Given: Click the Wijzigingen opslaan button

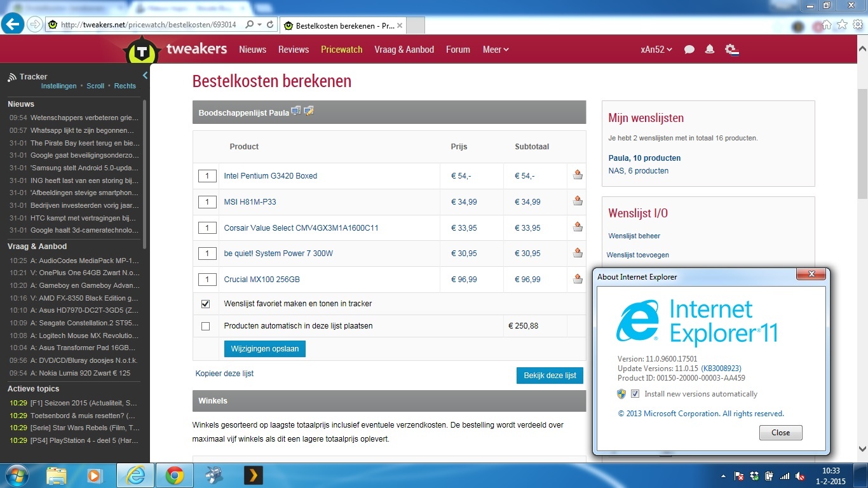Looking at the screenshot, I should click(265, 349).
